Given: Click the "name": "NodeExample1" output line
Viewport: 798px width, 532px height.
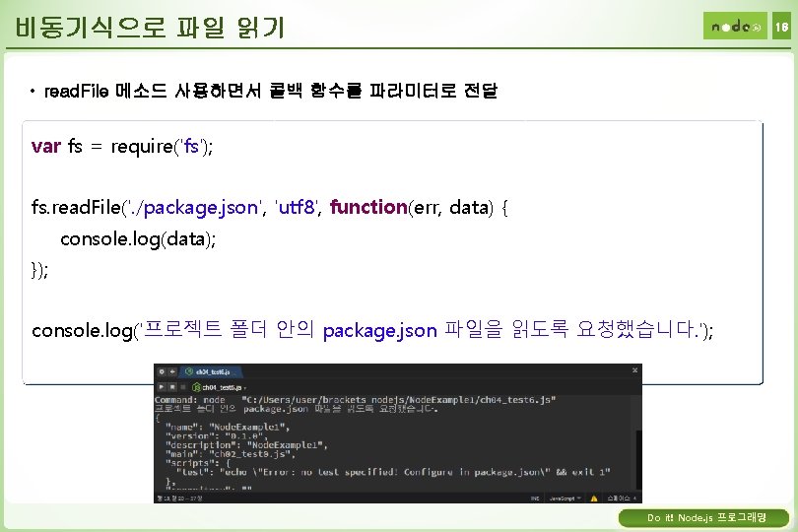Looking at the screenshot, I should (x=227, y=428).
